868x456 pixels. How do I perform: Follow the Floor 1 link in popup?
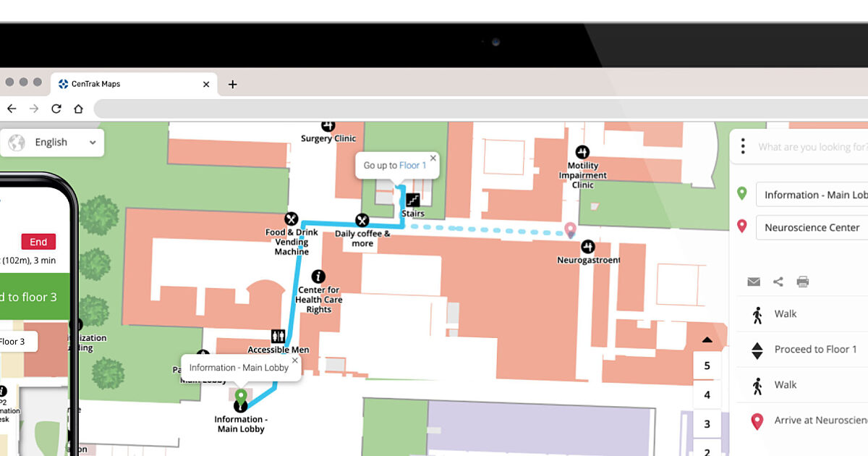[x=412, y=166]
